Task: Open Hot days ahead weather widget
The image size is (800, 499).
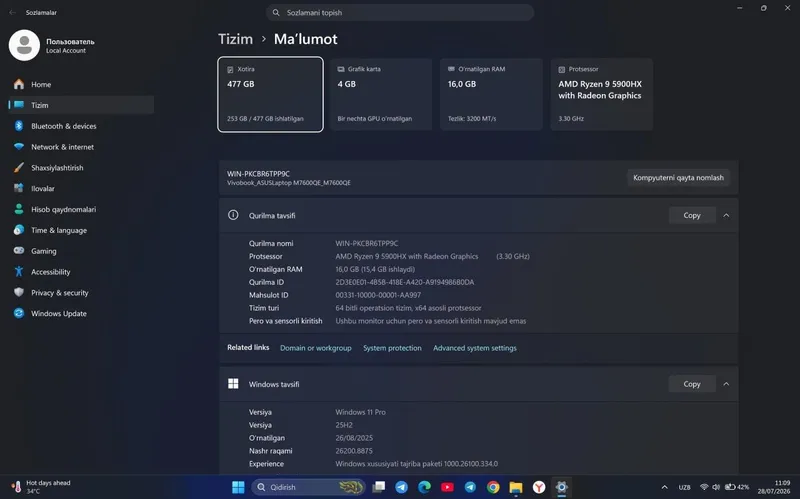Action: click(x=42, y=487)
